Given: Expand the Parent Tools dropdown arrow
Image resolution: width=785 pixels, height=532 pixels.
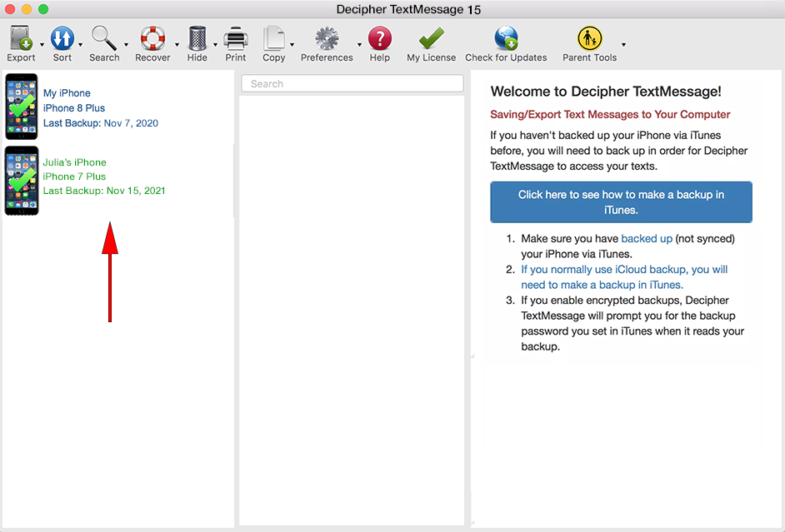Looking at the screenshot, I should 623,45.
